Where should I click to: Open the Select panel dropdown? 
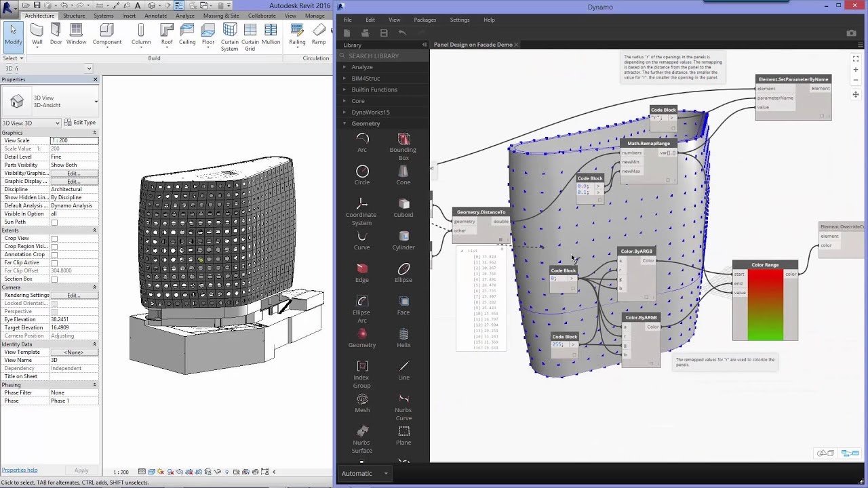tap(13, 58)
